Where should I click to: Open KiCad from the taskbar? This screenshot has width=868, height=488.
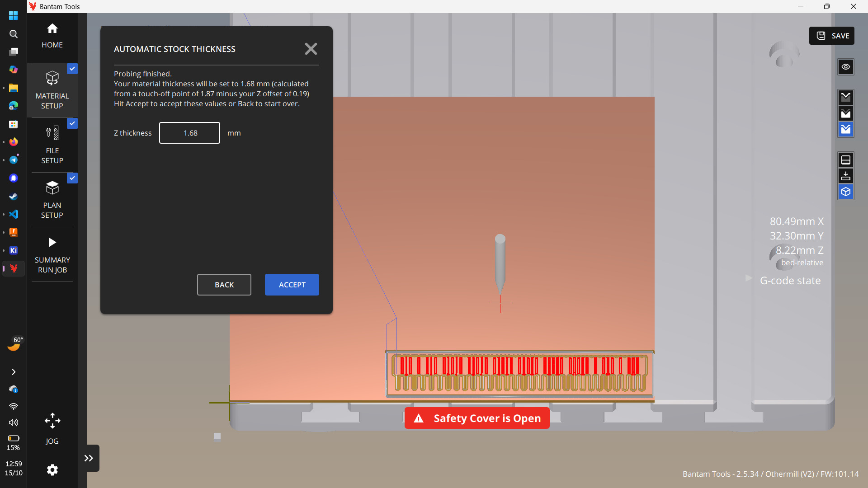[14, 250]
